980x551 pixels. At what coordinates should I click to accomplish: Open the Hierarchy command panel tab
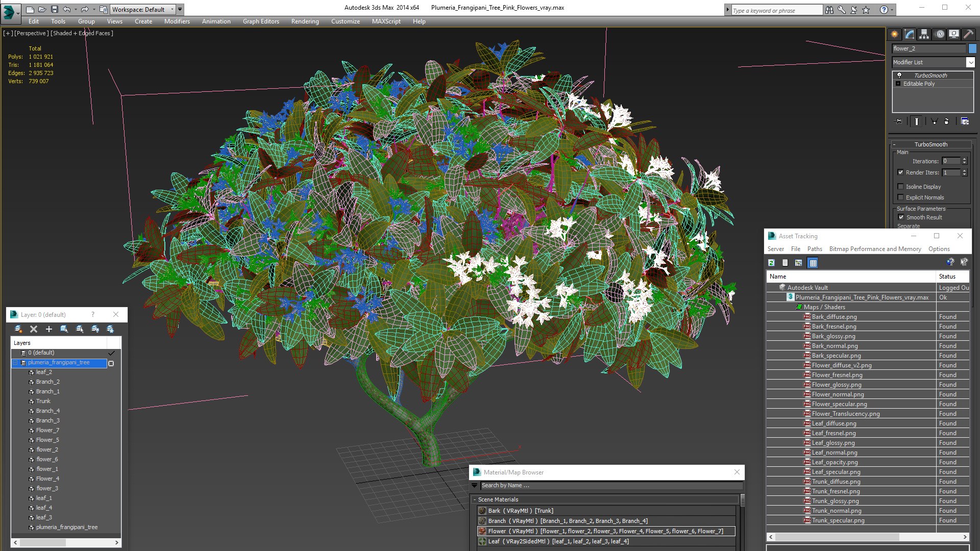coord(924,34)
